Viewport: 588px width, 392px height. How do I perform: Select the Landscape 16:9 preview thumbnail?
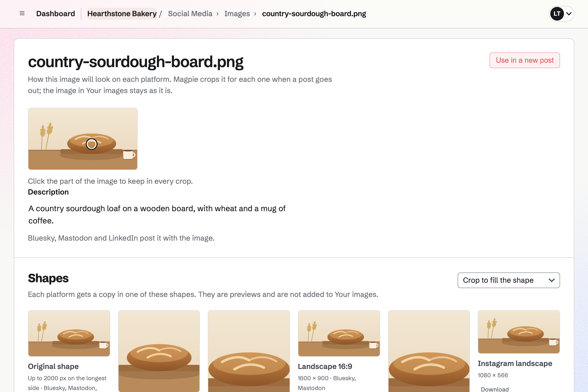point(339,333)
